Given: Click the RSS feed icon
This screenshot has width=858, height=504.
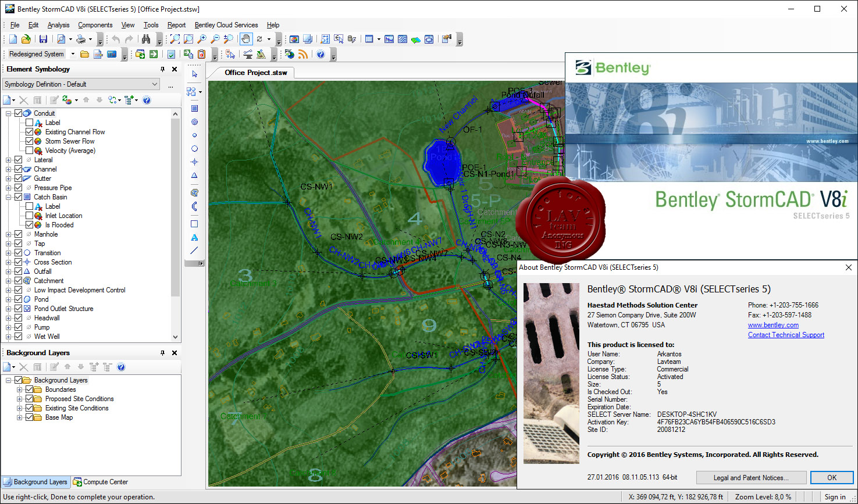Looking at the screenshot, I should pyautogui.click(x=302, y=54).
